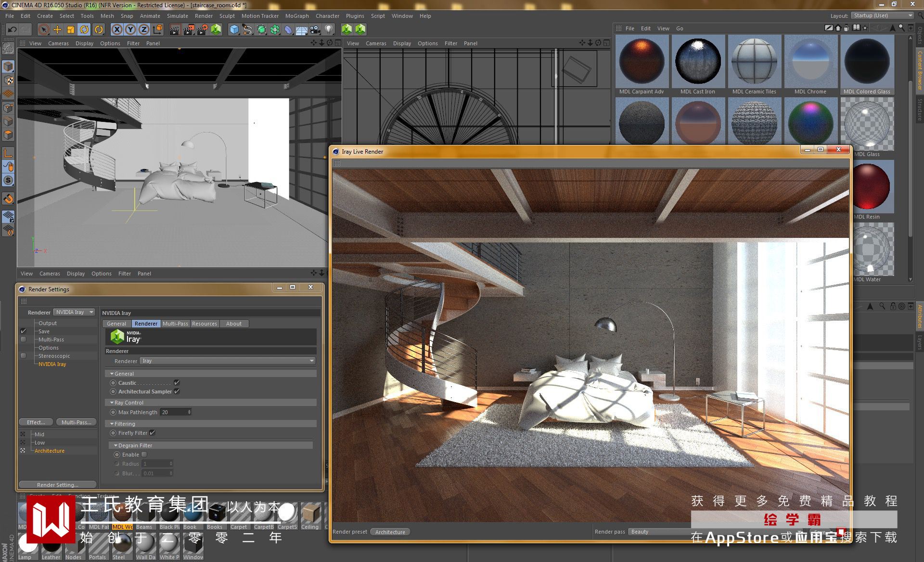
Task: Collapse the Ray Control section
Action: pos(112,403)
